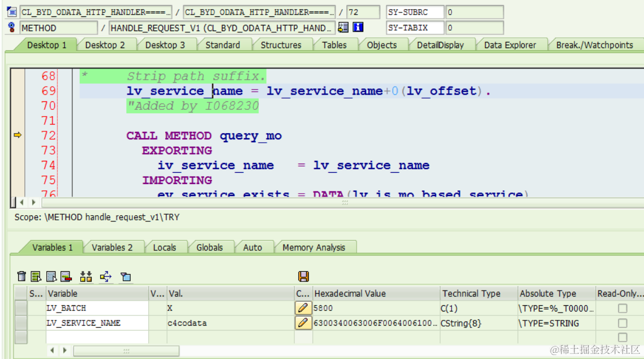
Task: Click pencil edit icon for LV_BATCH
Action: (x=303, y=307)
